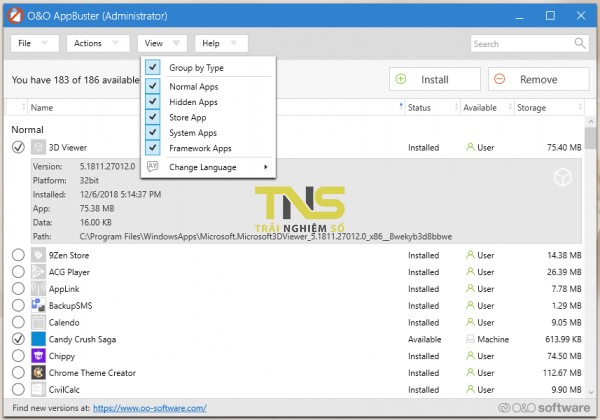Select the Chrome Theme Creator row name

point(92,373)
